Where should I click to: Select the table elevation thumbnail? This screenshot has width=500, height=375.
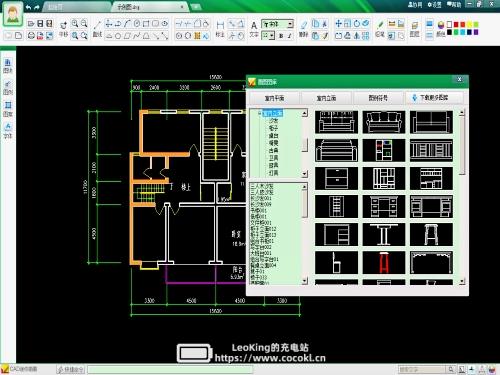pos(384,235)
